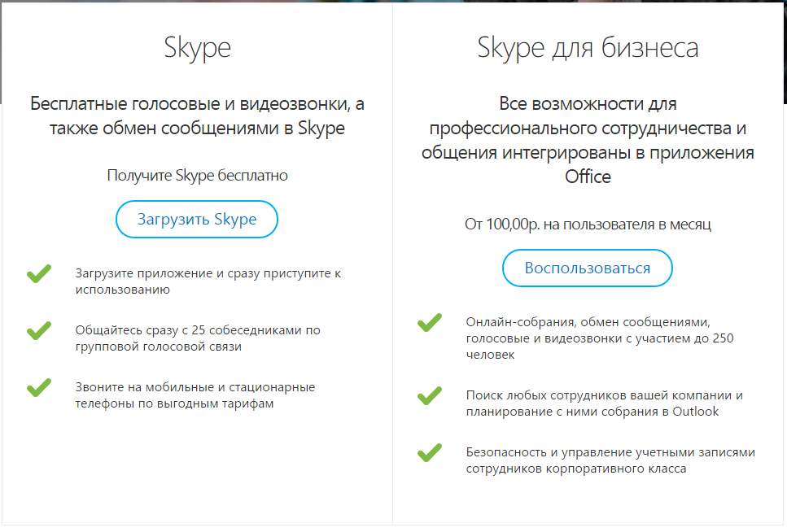Click checkmark beside "Загрузите приложение" feature
The height and width of the screenshot is (532, 787).
pos(38,274)
